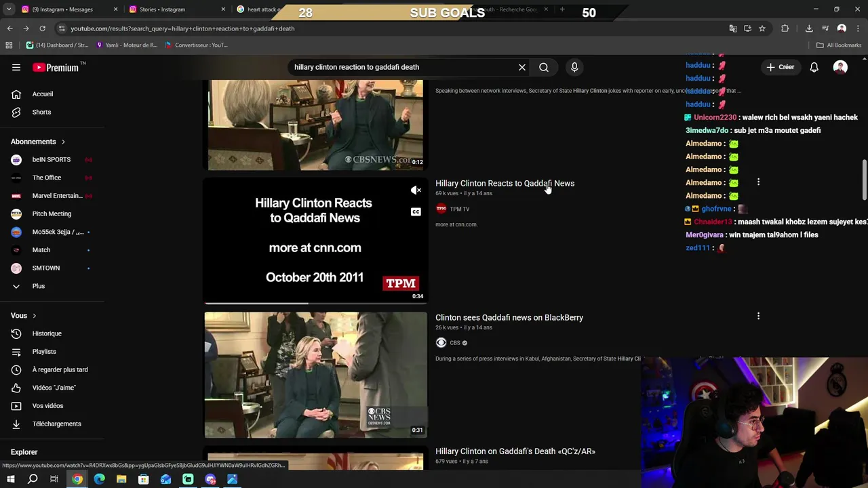Image resolution: width=868 pixels, height=488 pixels.
Task: Open Explorer section heading
Action: (x=24, y=452)
